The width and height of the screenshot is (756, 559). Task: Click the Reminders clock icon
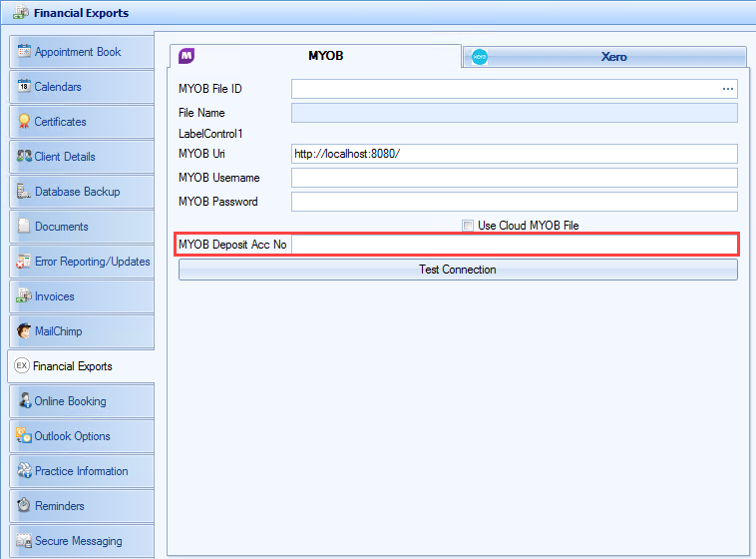point(24,505)
